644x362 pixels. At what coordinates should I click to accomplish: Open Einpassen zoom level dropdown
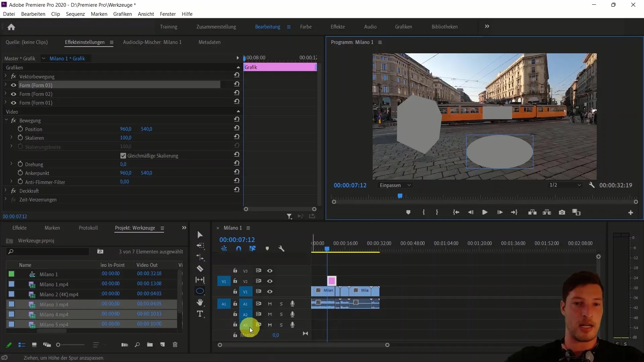(x=395, y=185)
